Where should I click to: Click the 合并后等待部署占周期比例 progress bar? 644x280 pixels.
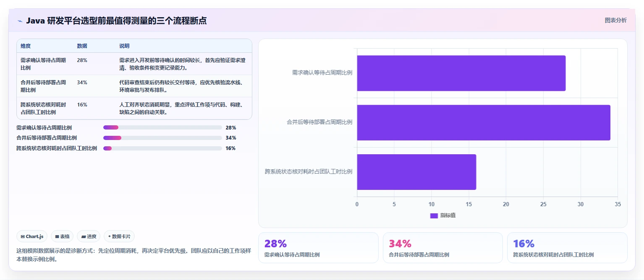point(162,138)
